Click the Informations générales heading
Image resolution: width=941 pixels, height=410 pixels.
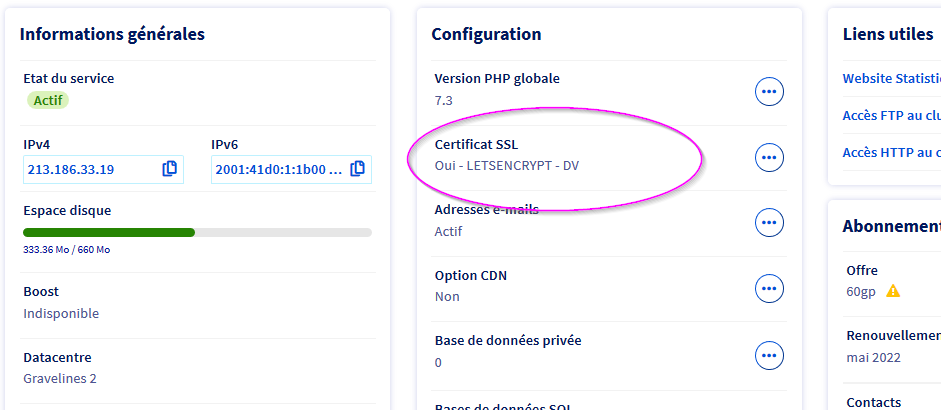click(112, 34)
